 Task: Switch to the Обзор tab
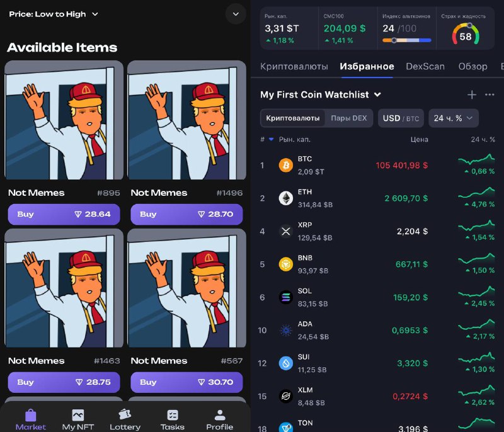[x=472, y=67]
